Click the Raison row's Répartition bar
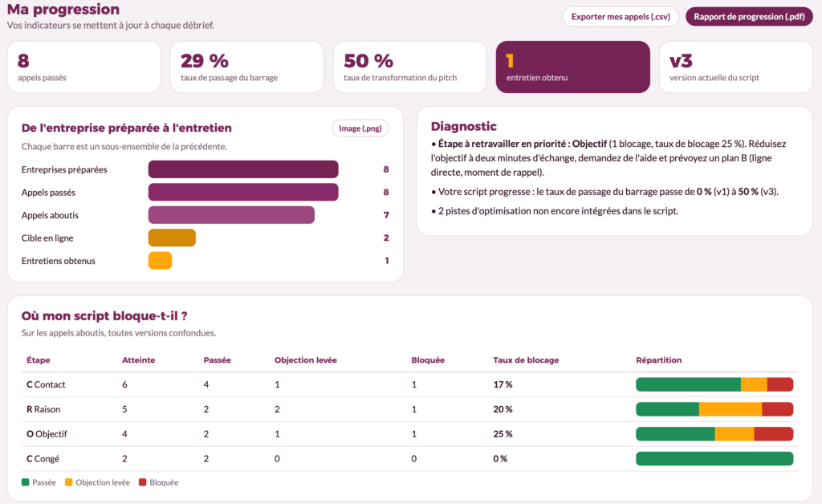 tap(714, 409)
